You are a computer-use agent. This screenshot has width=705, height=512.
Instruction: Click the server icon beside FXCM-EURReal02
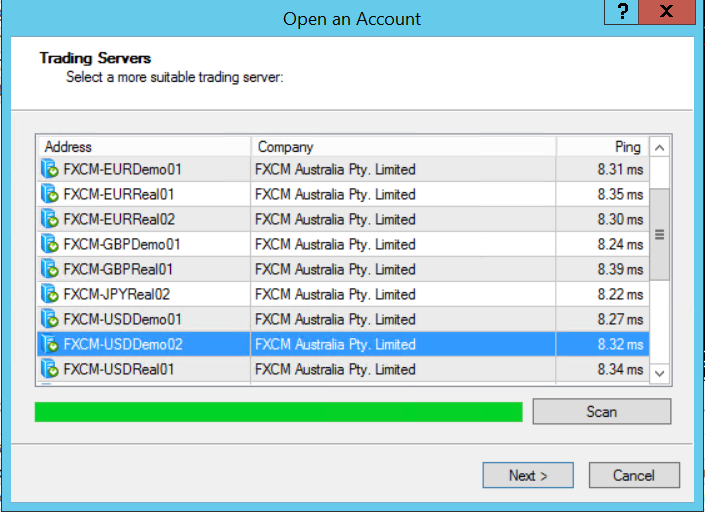click(49, 219)
